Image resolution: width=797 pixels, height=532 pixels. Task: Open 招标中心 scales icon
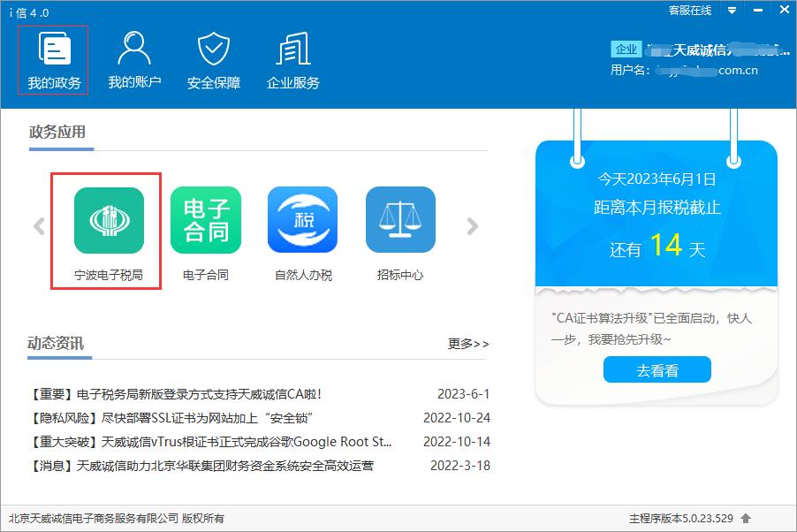pyautogui.click(x=400, y=220)
